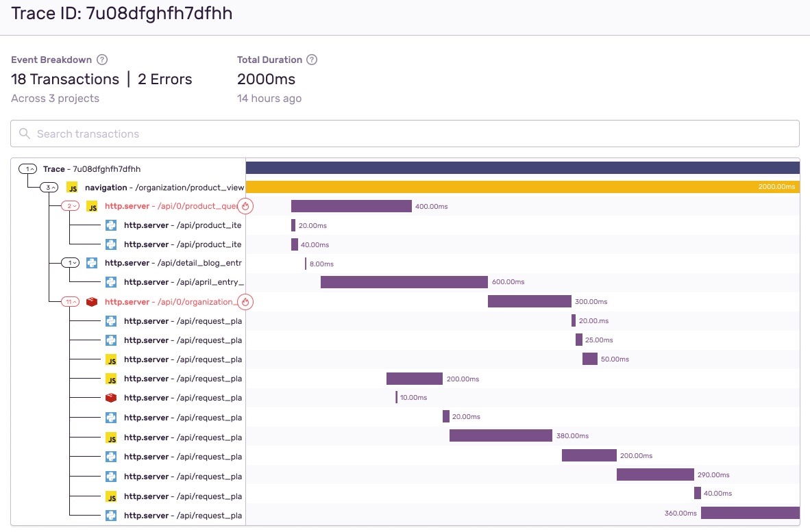Expand the 1-child chevron on /api/detail_blog_entr
The height and width of the screenshot is (532, 810).
[71, 263]
